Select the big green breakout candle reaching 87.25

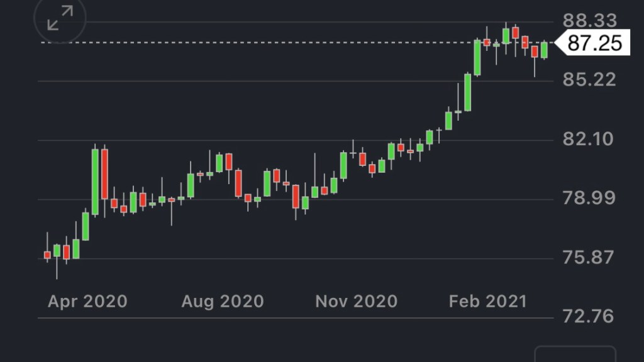pyautogui.click(x=477, y=58)
